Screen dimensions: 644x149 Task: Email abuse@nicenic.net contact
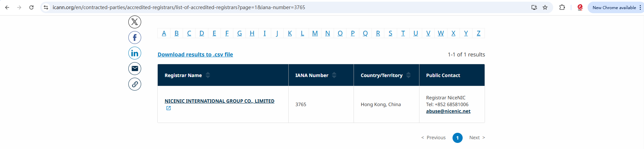coord(448,111)
